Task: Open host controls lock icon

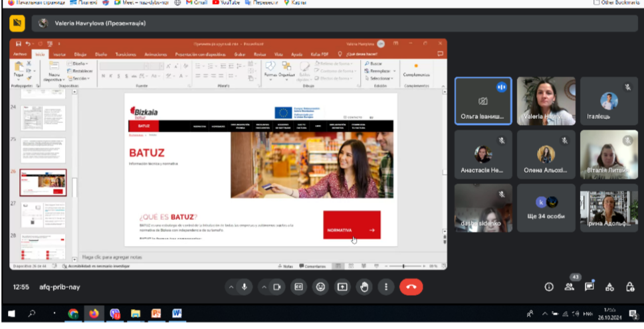Action: pyautogui.click(x=630, y=286)
